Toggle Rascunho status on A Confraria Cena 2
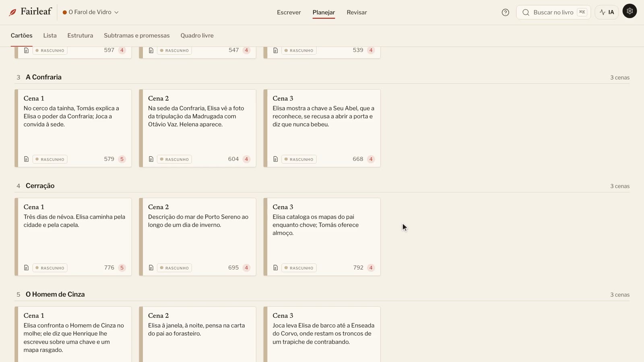Screen dimensions: 644x362 pos(174,159)
